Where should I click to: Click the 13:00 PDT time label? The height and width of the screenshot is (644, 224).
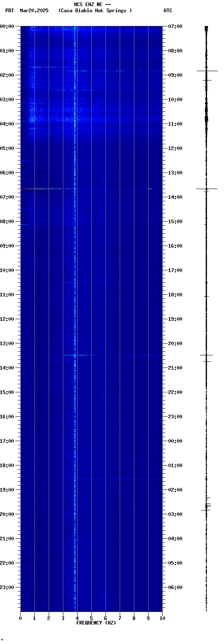[x=7, y=343]
